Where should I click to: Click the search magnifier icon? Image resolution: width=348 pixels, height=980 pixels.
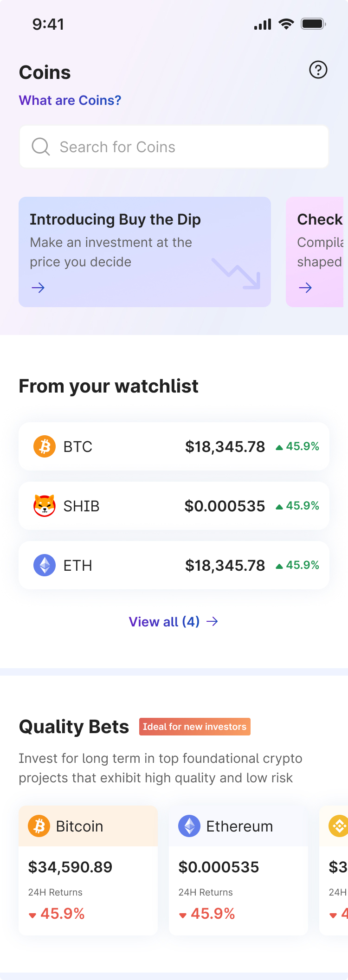point(40,147)
